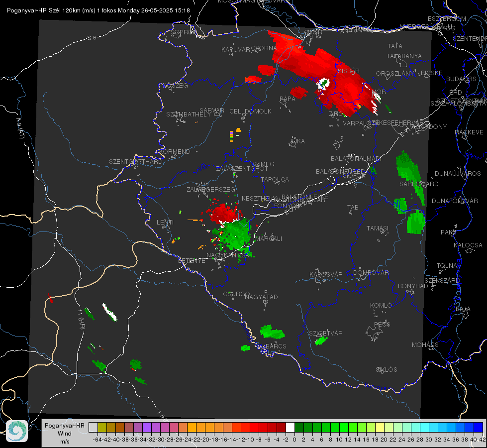Click the LENTI town label
The height and width of the screenshot is (448, 487).
(x=165, y=223)
